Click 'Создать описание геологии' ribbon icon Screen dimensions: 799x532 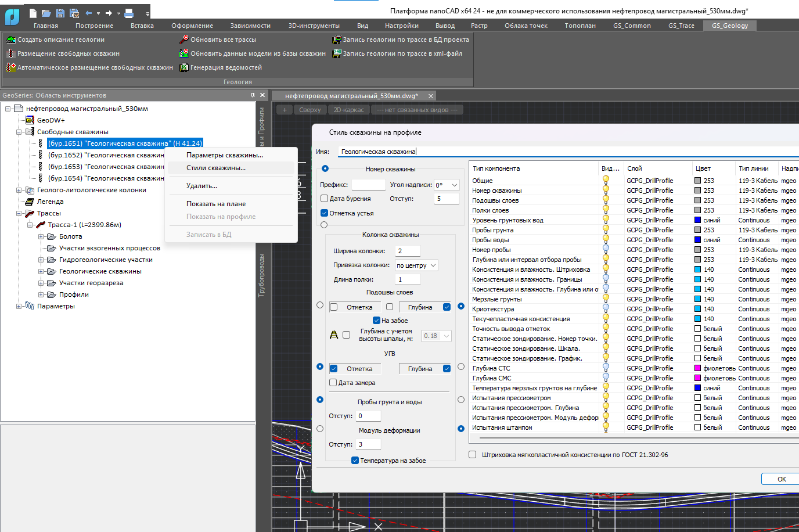tap(10, 39)
